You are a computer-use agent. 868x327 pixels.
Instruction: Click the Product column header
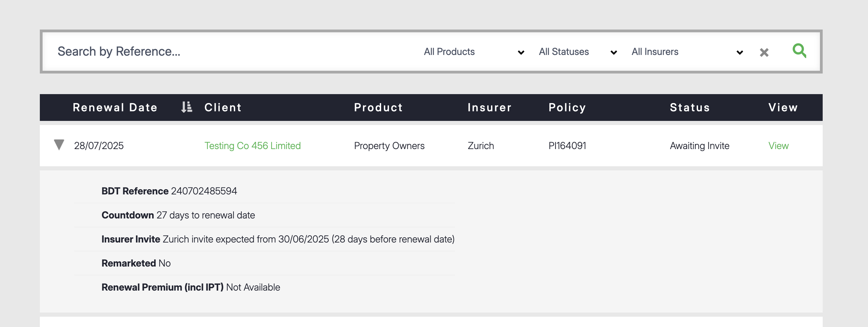pos(378,108)
